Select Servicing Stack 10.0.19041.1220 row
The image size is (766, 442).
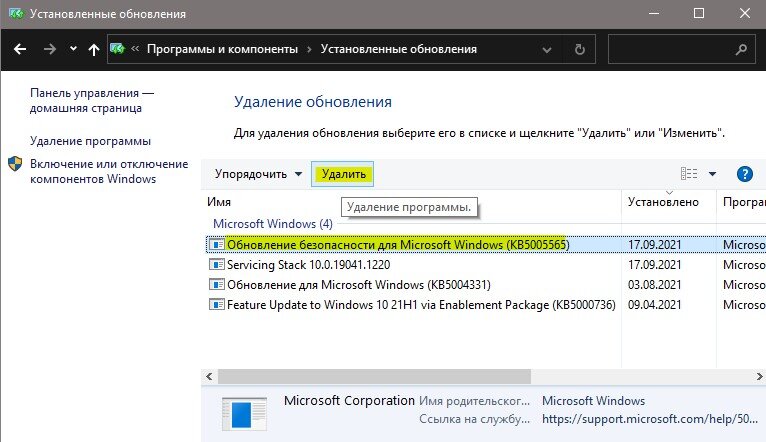point(486,265)
